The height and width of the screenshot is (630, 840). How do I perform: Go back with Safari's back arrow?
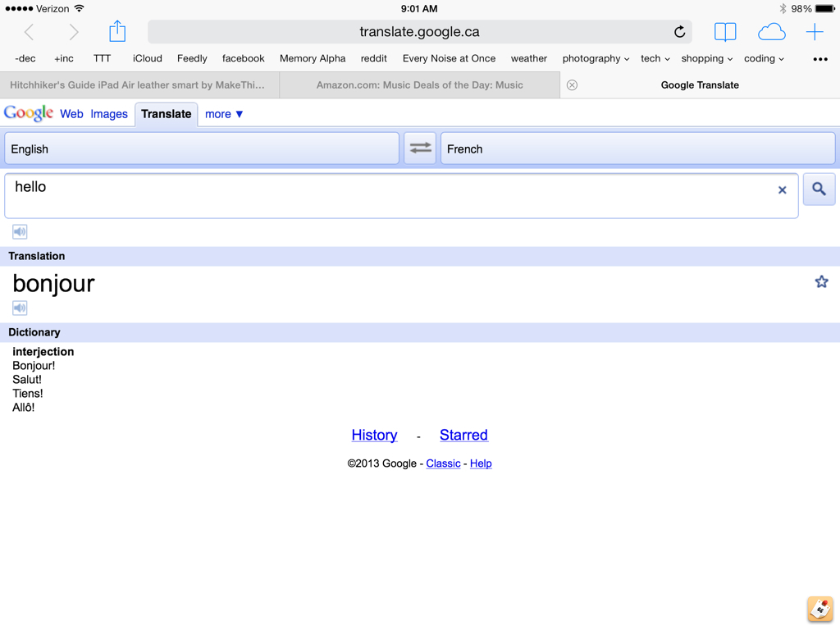tap(29, 32)
